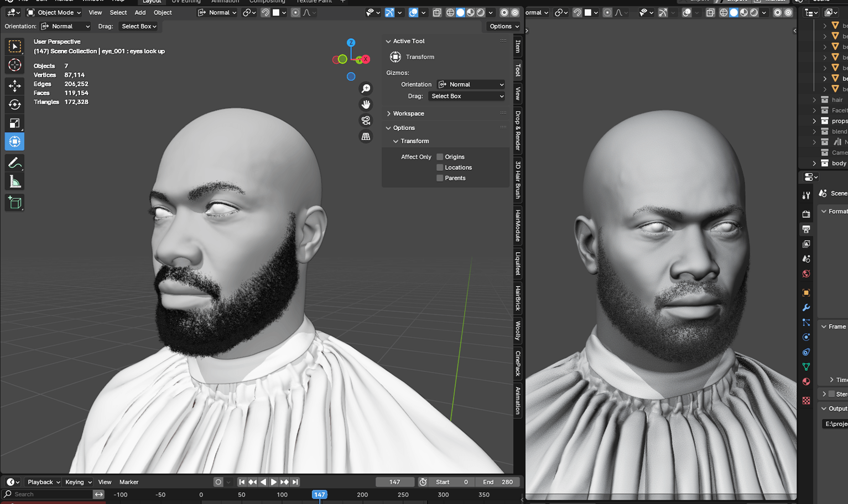The image size is (848, 504).
Task: Expand the body collection in outliner
Action: click(814, 163)
